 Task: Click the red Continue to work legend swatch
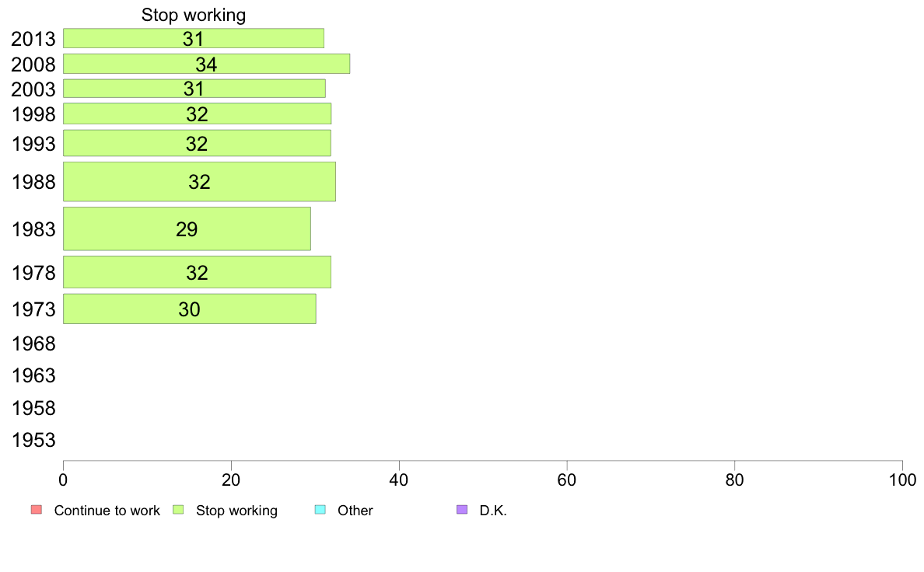37,510
